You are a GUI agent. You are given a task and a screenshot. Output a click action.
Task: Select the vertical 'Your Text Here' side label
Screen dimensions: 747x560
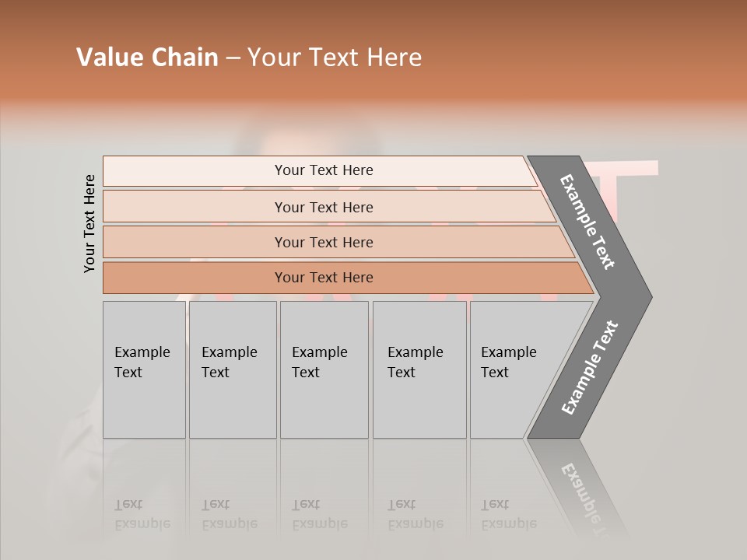pyautogui.click(x=89, y=223)
